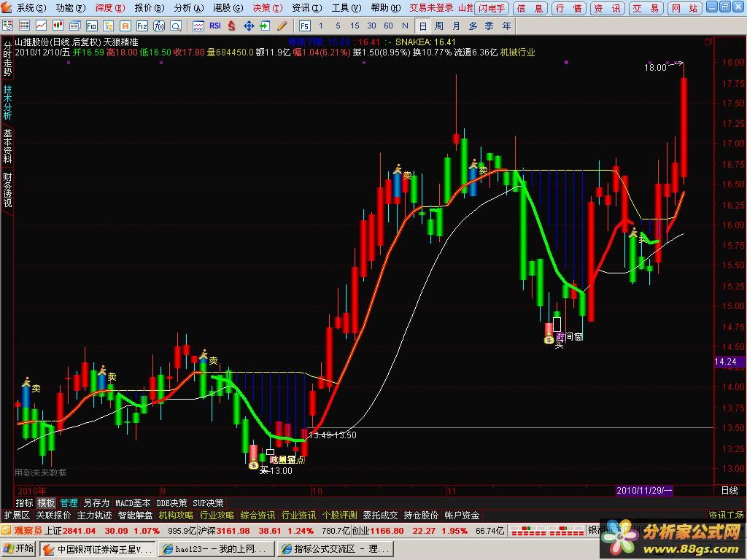This screenshot has height=560, width=747.
Task: Select 60-minute period
Action: click(x=388, y=26)
